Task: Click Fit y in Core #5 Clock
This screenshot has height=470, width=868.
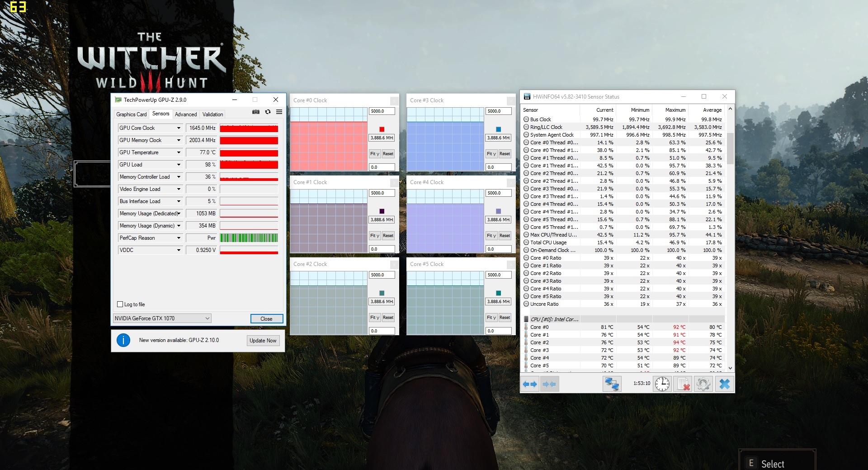Action: point(491,318)
